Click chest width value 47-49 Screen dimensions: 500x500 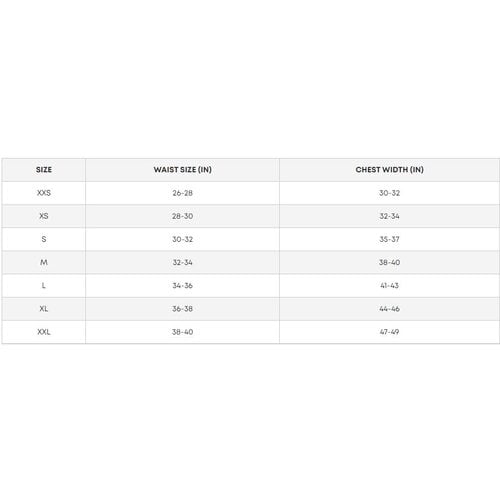(x=389, y=332)
